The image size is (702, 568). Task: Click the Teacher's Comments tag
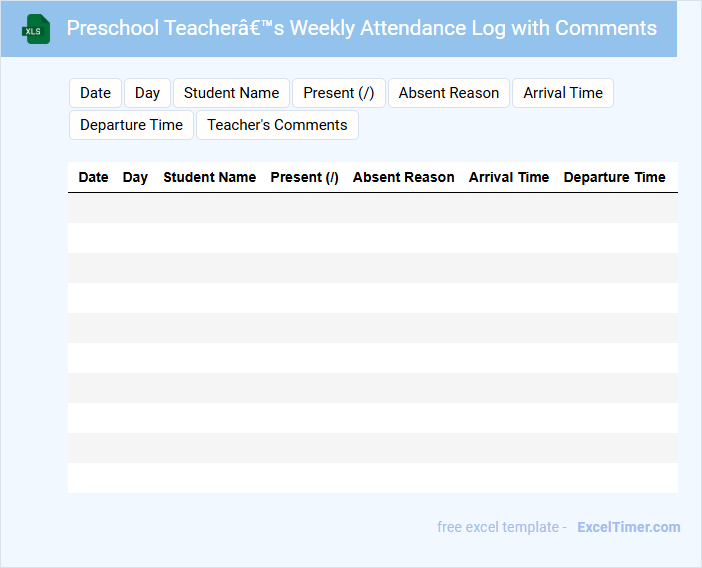(277, 125)
